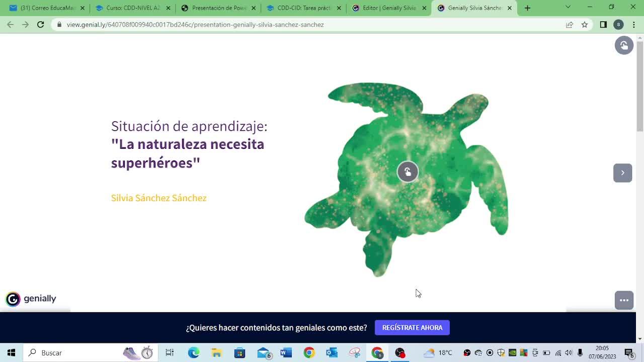Open the Wi-Fi network tray icon
644x362 pixels.
558,353
